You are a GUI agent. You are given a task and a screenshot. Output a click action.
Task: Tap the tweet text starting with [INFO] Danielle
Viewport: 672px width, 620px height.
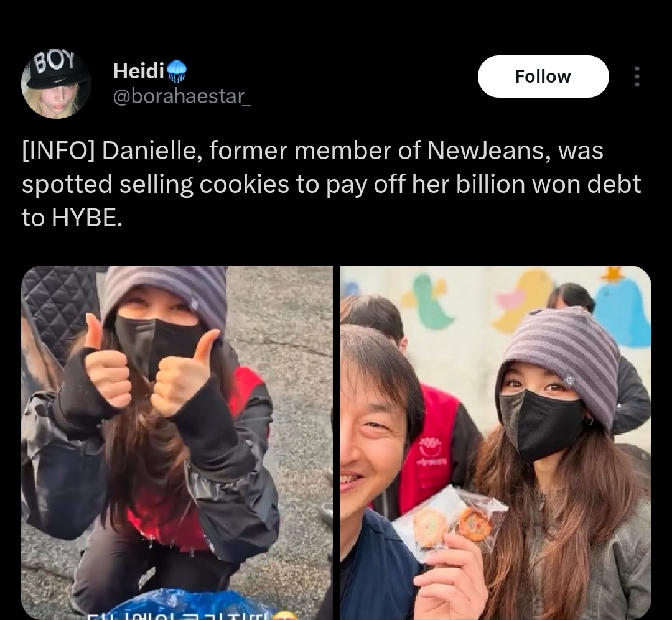pos(331,184)
